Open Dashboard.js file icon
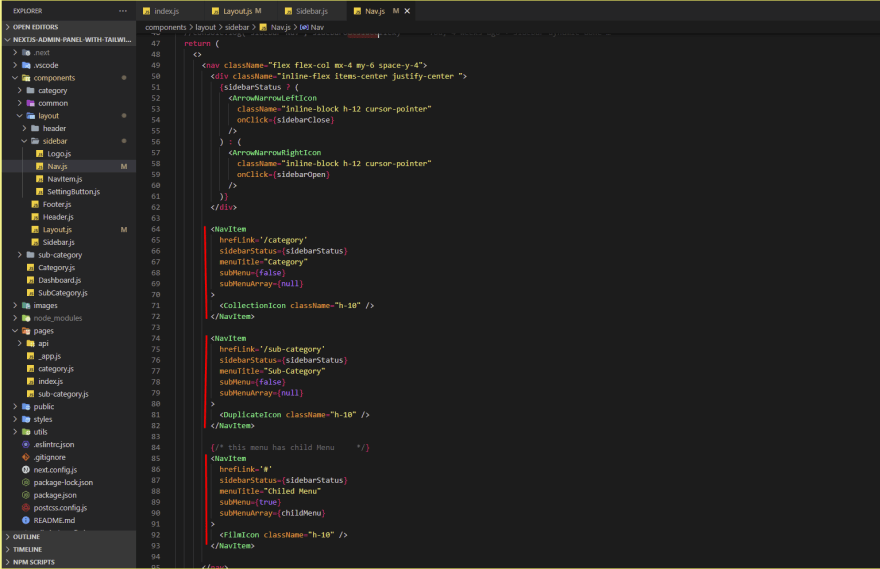This screenshot has width=880, height=569. click(31, 280)
